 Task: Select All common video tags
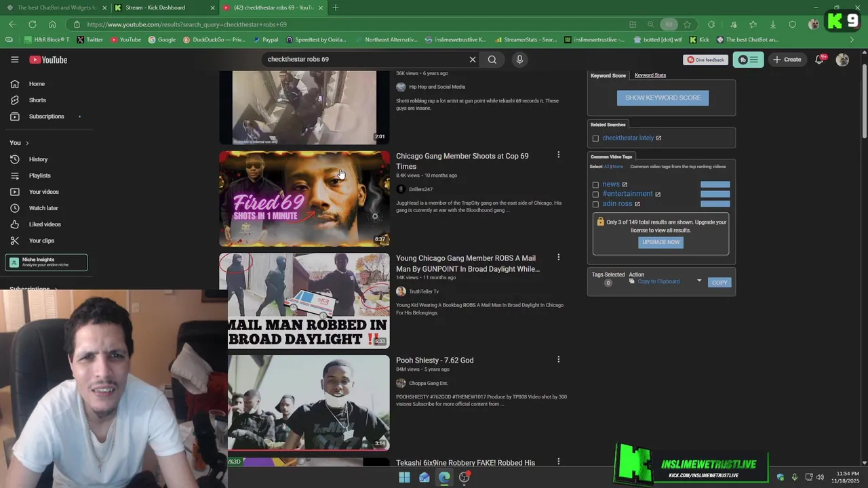click(x=606, y=167)
